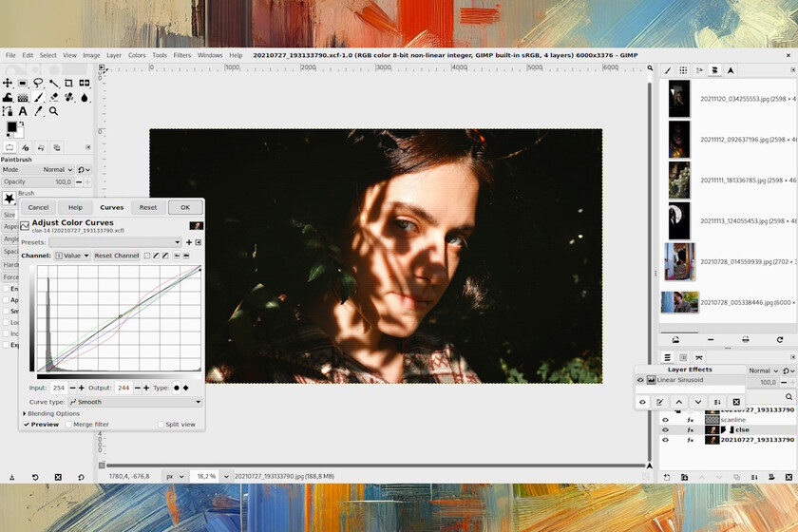
Task: Select the Zoom magnifier tool
Action: 53,111
